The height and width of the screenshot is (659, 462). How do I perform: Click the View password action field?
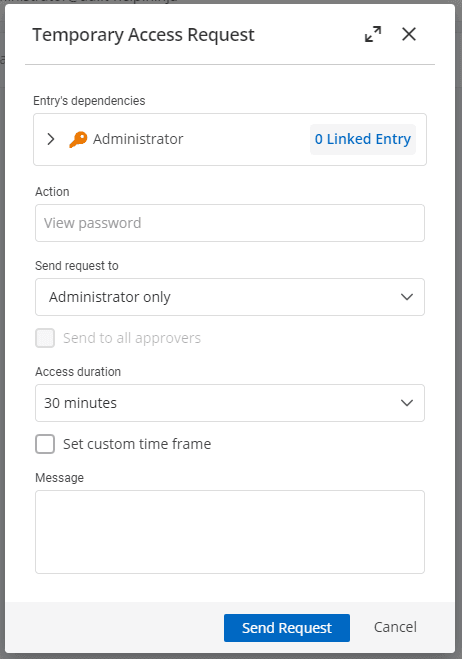tap(230, 223)
